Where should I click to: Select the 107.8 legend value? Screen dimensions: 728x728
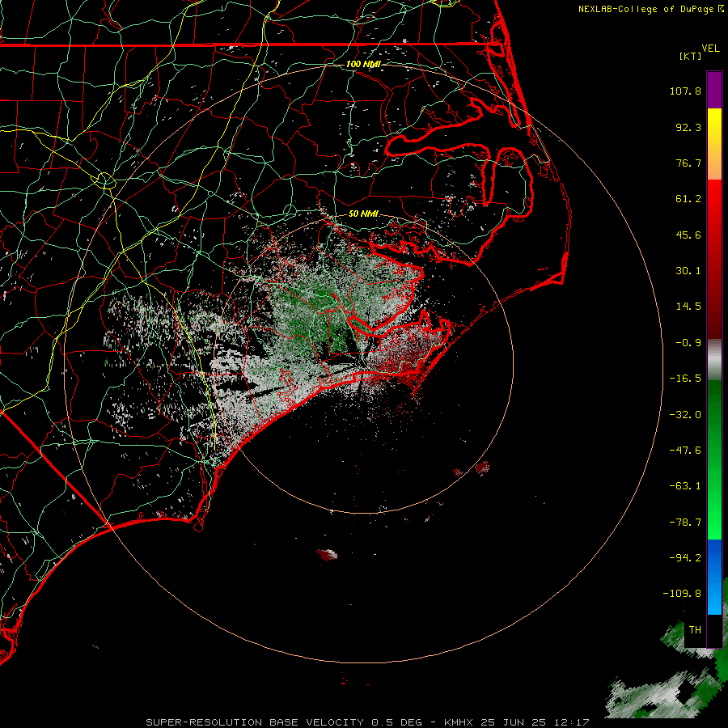(x=685, y=91)
